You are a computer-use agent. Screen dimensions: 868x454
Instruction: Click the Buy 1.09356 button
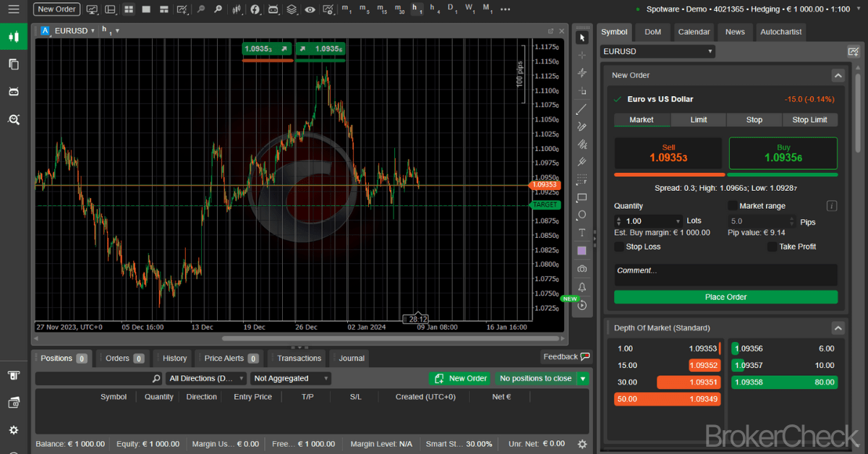[783, 153]
